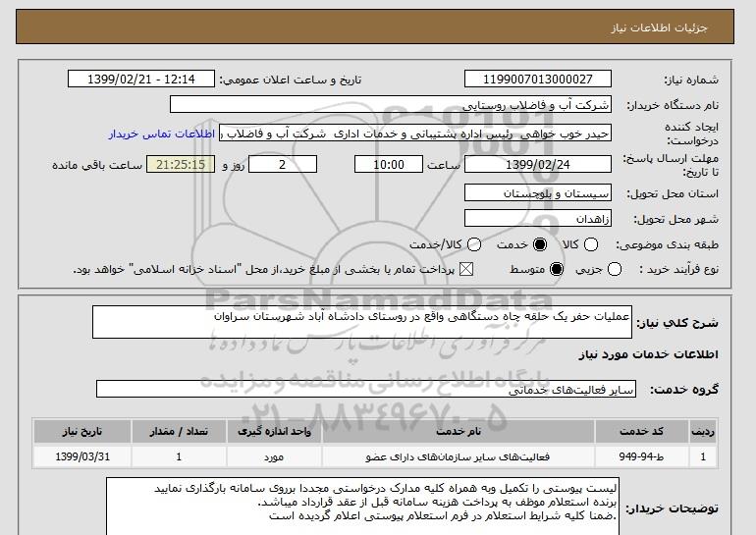Choose the متوسط purchase type radio

coord(557,269)
